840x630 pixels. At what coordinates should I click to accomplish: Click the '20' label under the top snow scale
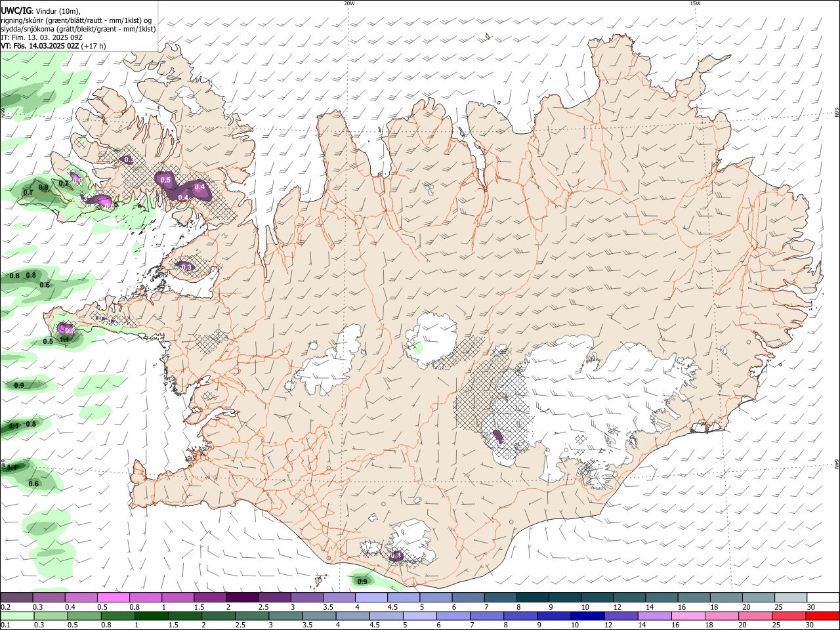[747, 607]
